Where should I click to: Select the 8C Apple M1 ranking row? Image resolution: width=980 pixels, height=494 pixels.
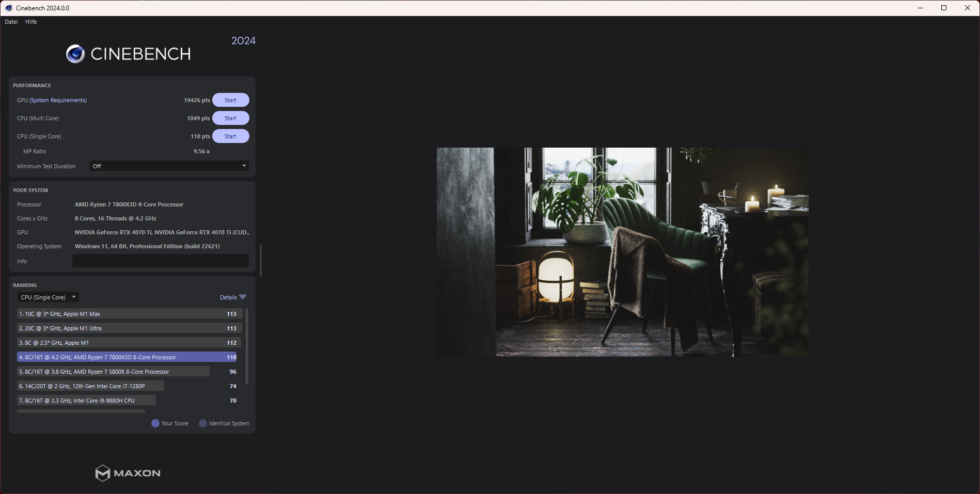pyautogui.click(x=130, y=343)
